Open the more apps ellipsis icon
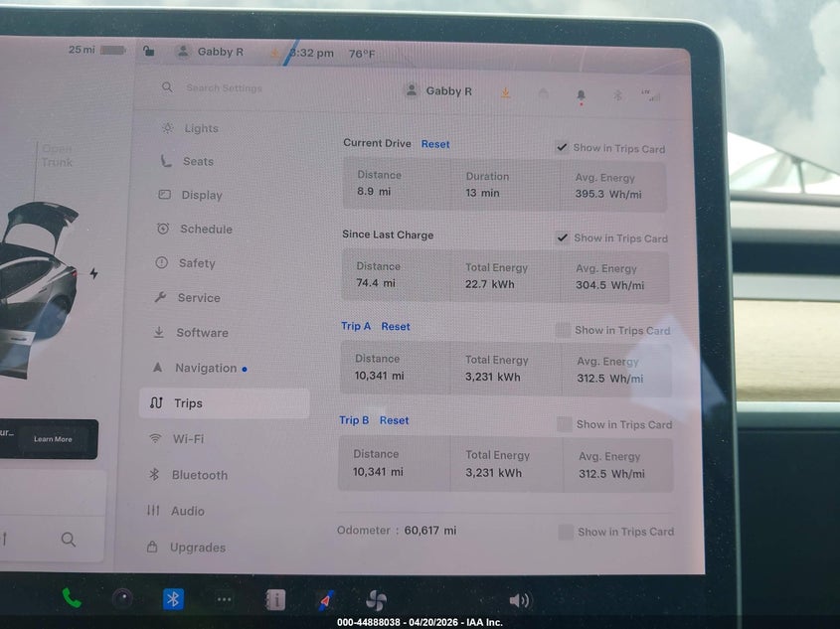This screenshot has height=629, width=840. [x=225, y=599]
